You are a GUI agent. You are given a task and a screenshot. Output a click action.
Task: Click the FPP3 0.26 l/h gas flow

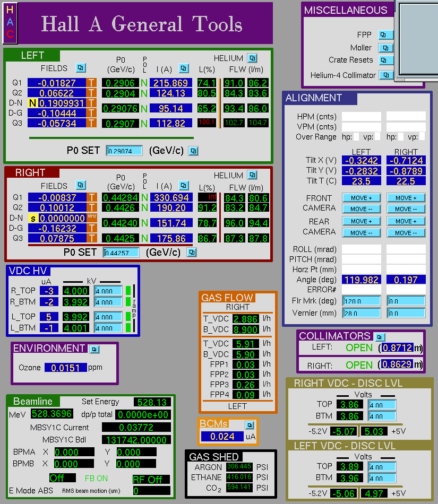tap(246, 385)
